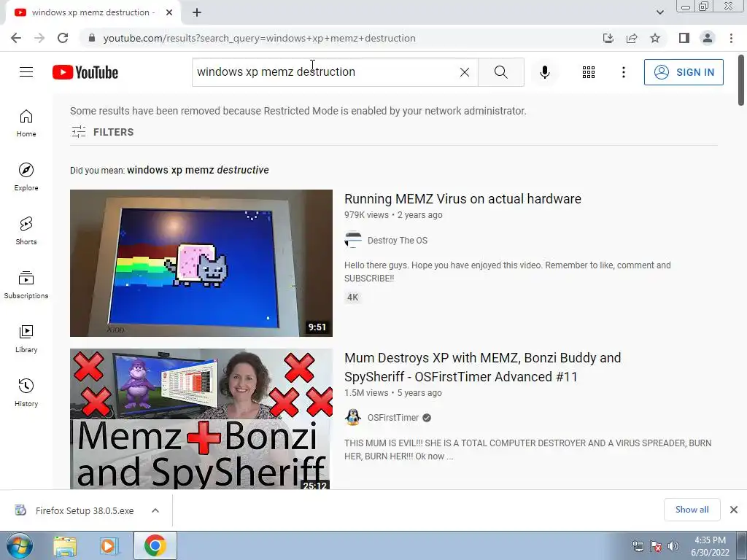Open Home in the sidebar

26,122
